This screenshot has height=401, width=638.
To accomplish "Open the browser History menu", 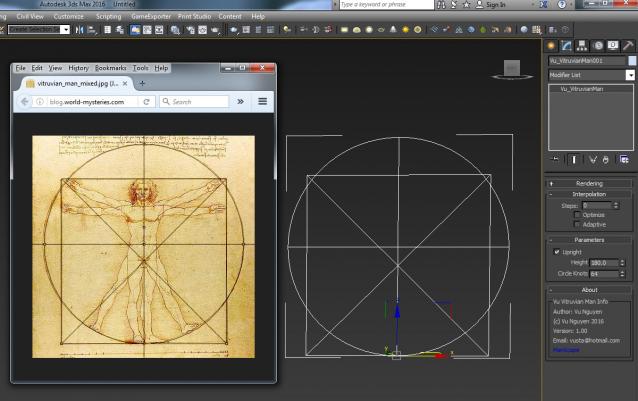I will pos(78,68).
